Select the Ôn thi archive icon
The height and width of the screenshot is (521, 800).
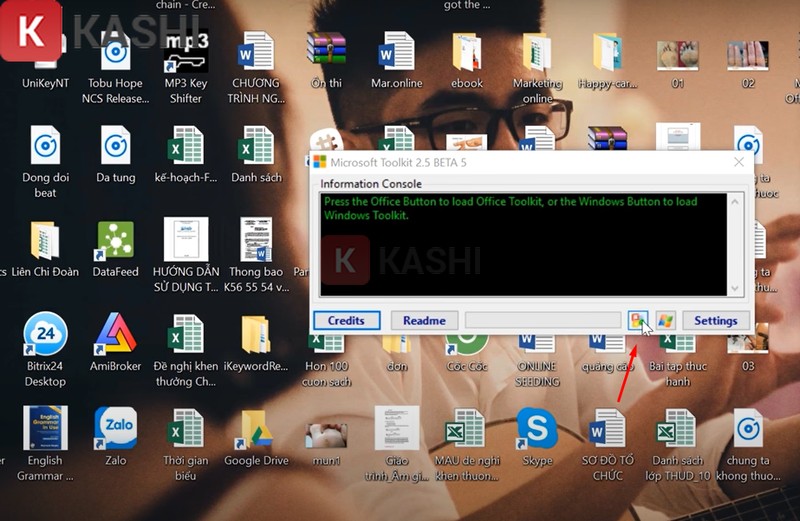point(326,53)
